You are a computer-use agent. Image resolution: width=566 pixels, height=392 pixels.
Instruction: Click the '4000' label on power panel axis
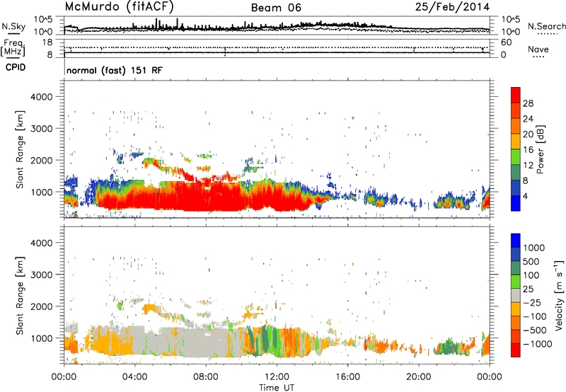[x=41, y=97]
